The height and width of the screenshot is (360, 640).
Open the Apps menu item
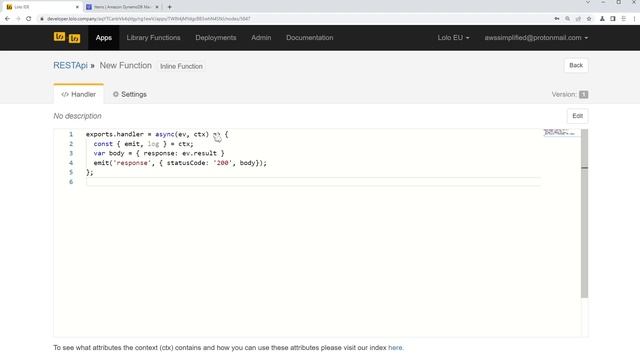104,38
